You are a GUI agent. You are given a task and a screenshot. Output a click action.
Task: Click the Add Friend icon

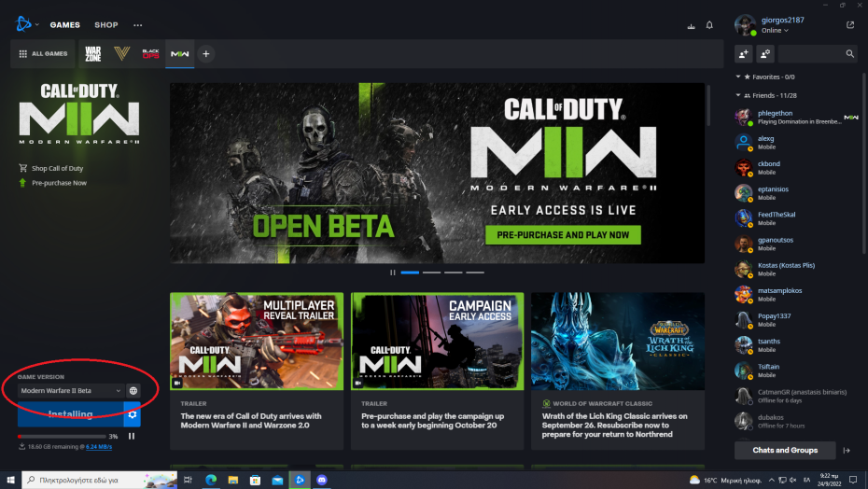tap(744, 54)
